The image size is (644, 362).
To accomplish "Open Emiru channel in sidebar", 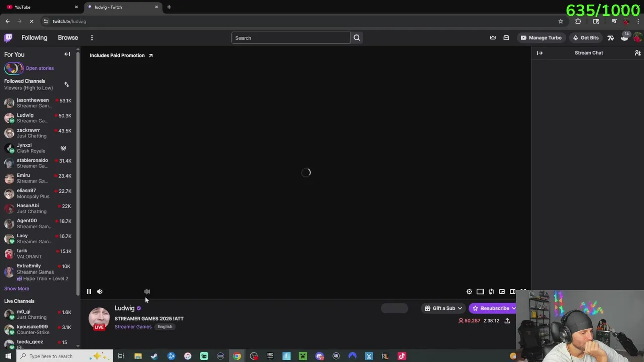I will pos(39,178).
